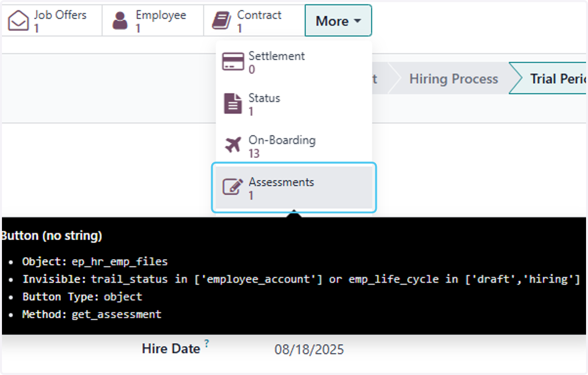Select Assessments from the More menu
Image resolution: width=588 pixels, height=375 pixels.
294,188
